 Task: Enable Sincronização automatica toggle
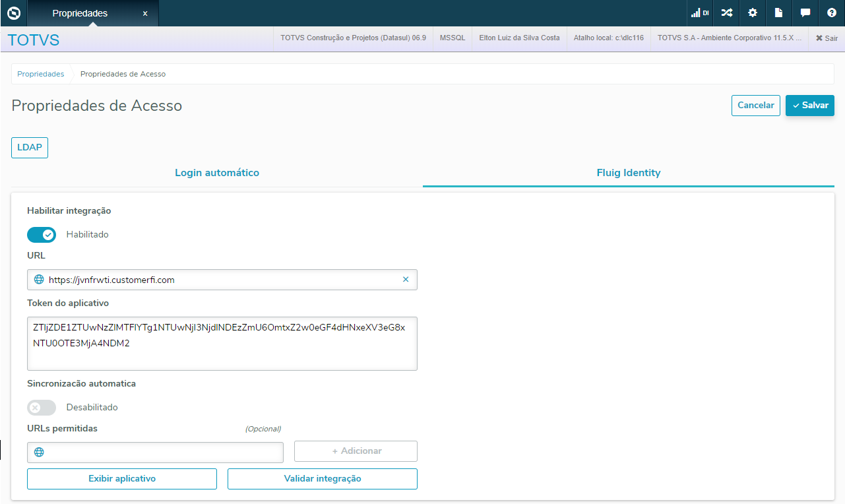42,408
